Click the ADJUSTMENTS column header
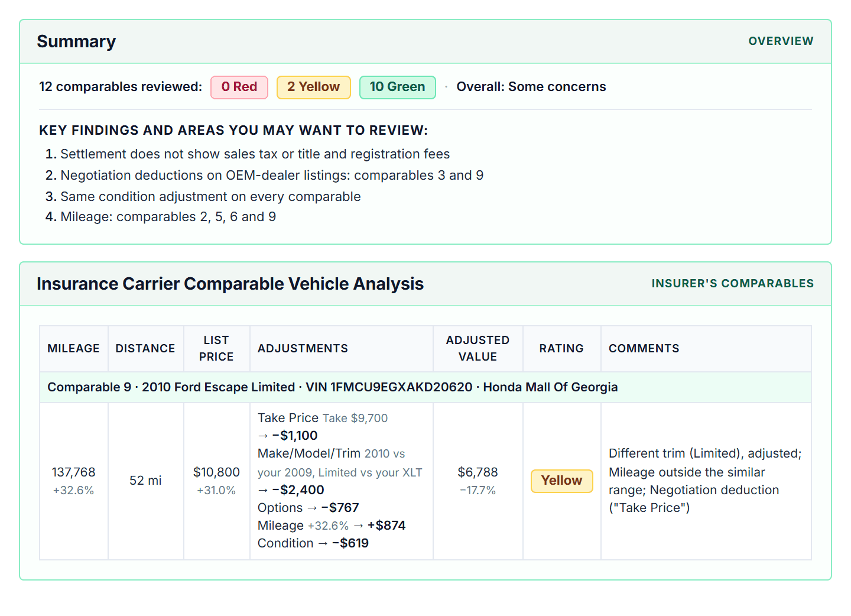851x616 pixels. coord(303,348)
